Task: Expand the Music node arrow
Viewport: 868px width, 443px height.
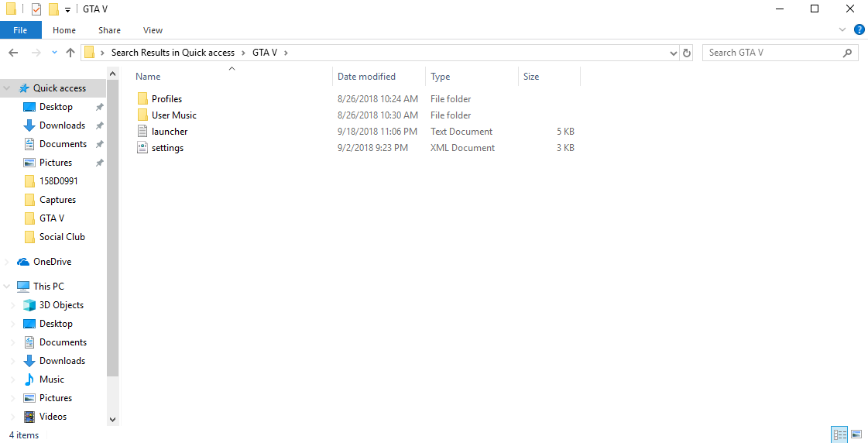Action: click(13, 379)
